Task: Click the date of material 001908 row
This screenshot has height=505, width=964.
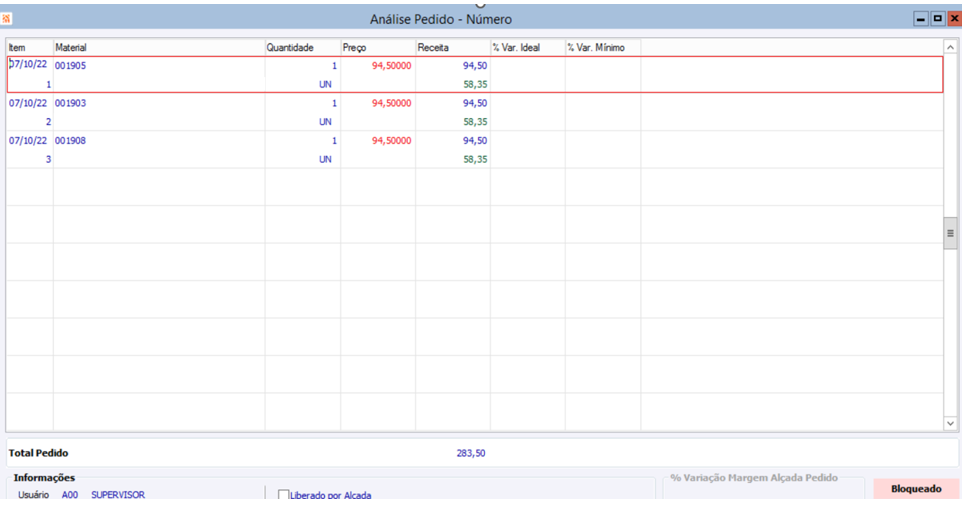Action: pyautogui.click(x=28, y=141)
